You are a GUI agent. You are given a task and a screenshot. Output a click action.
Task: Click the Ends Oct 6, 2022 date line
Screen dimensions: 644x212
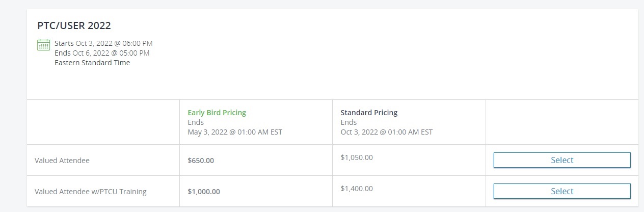pos(102,53)
